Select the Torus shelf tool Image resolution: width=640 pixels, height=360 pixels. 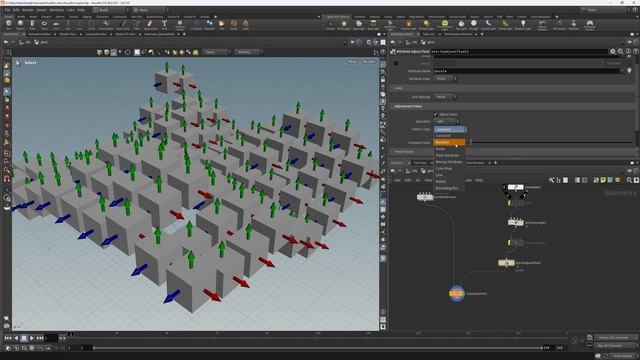[44, 24]
